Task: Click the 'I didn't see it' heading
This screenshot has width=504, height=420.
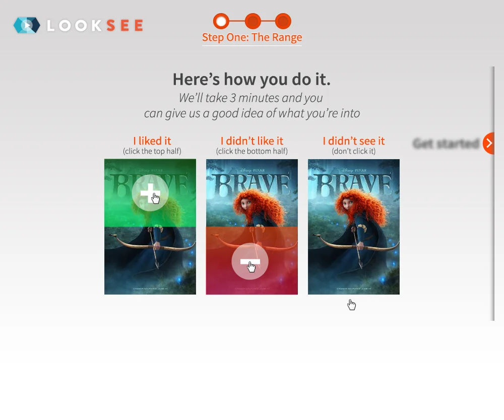Action: click(x=354, y=141)
